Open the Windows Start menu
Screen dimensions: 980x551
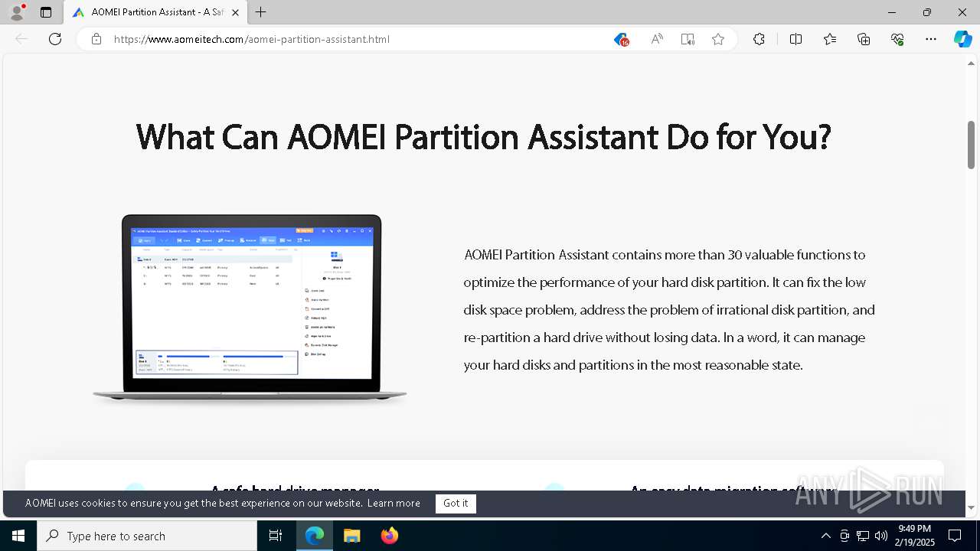coord(18,536)
